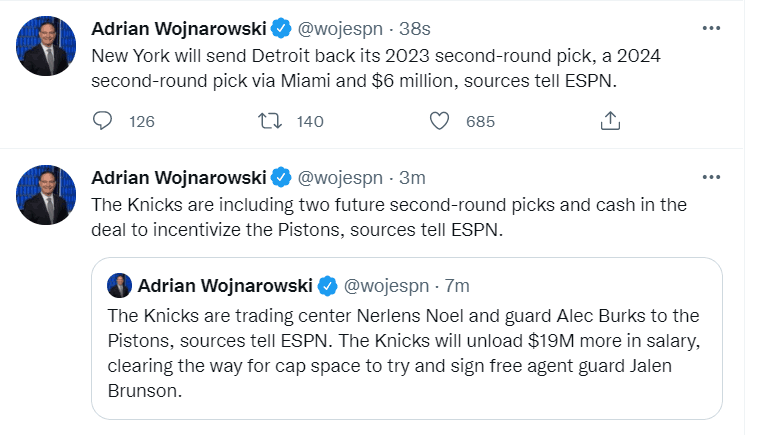Click the verified badge on the top tweet
This screenshot has width=758, height=435.
coord(281,29)
